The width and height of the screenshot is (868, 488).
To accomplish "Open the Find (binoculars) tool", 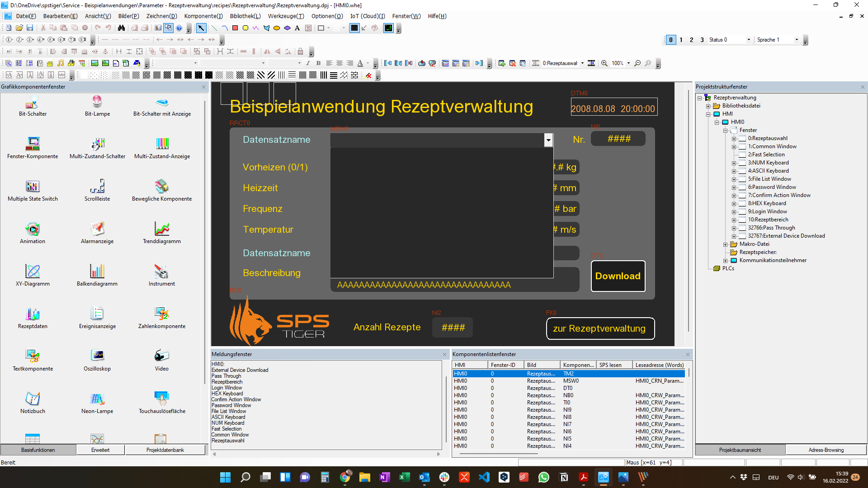I will (x=121, y=28).
